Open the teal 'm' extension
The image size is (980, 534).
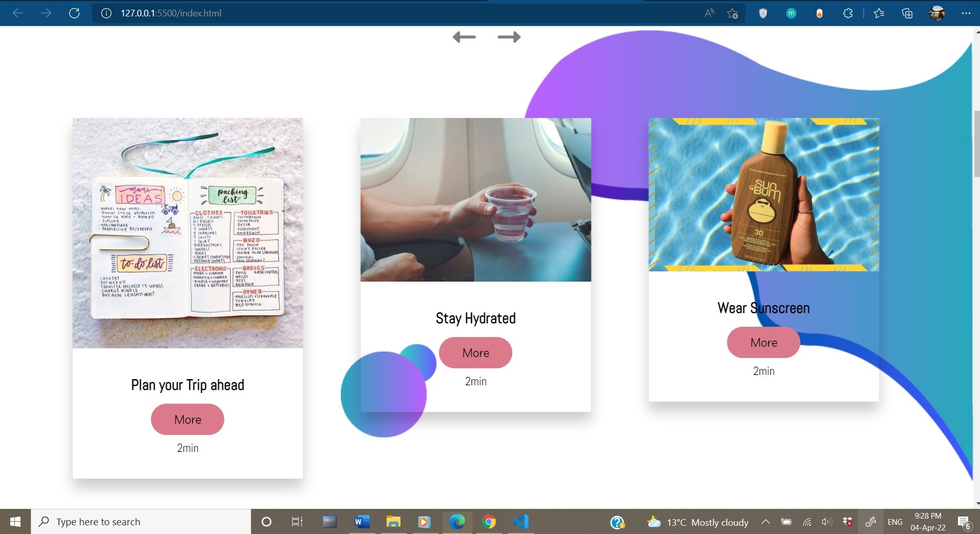pyautogui.click(x=791, y=13)
